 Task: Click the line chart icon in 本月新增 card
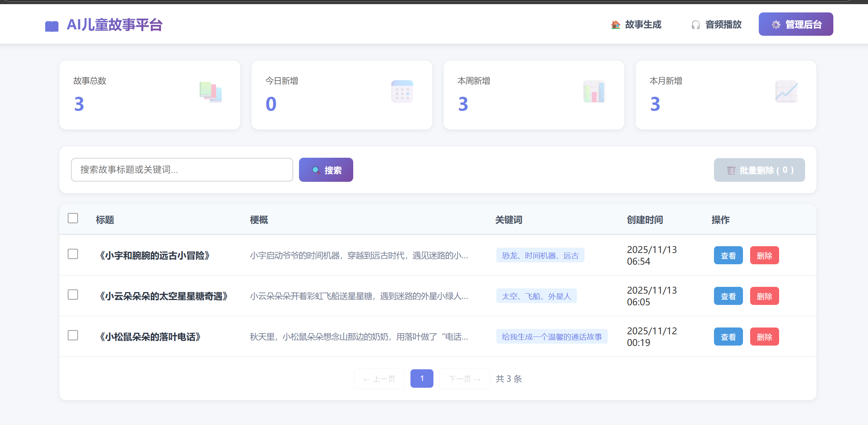786,91
